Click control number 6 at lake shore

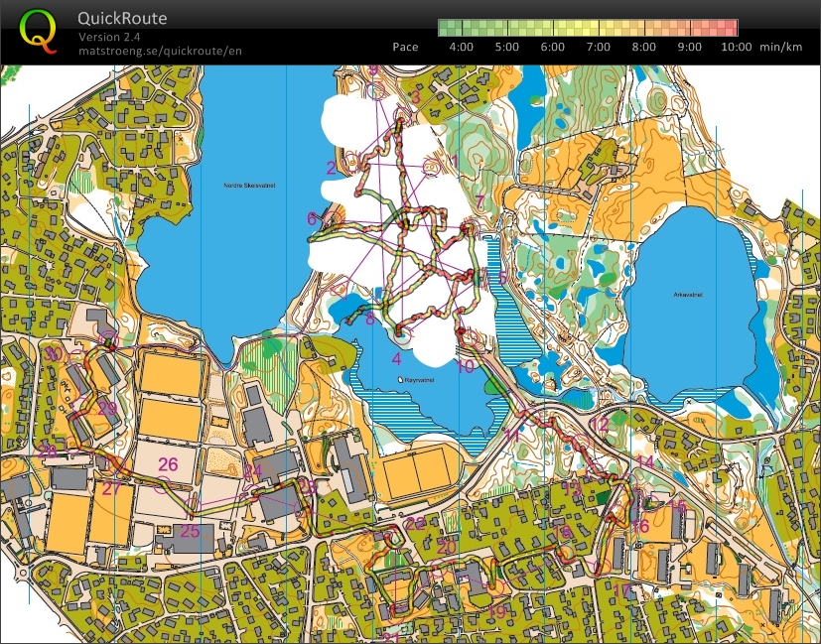pos(313,218)
